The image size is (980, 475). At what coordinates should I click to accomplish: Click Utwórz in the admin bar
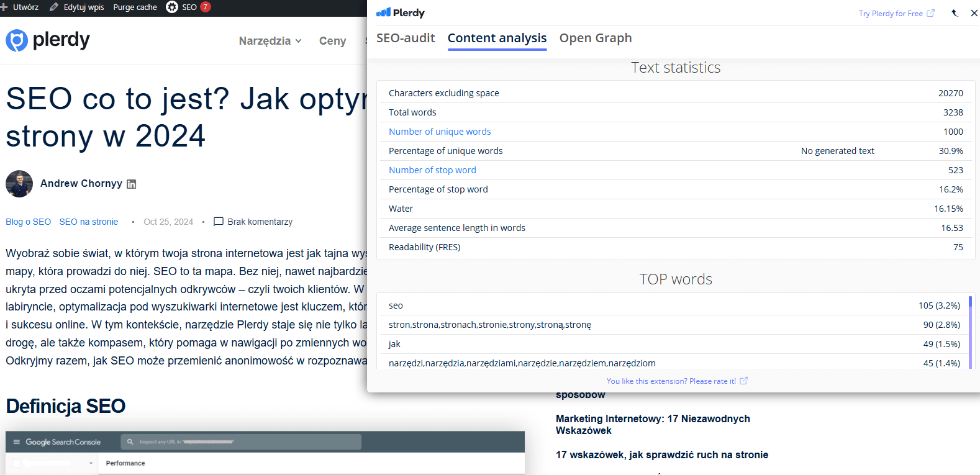tap(25, 7)
